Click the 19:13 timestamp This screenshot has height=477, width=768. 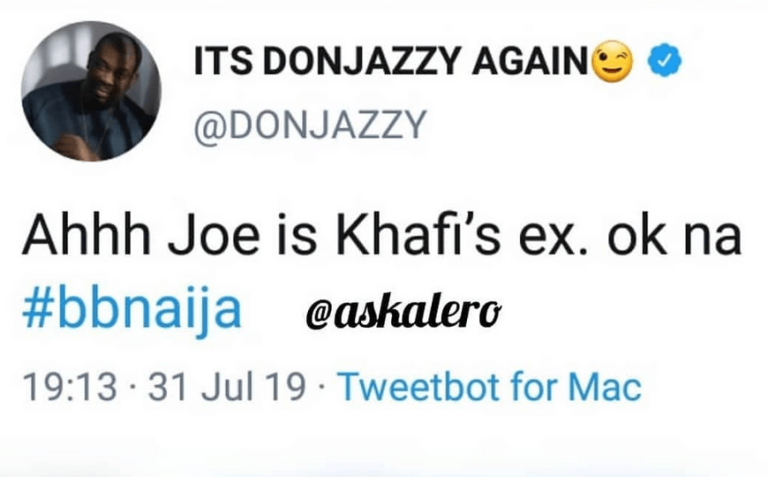click(70, 387)
